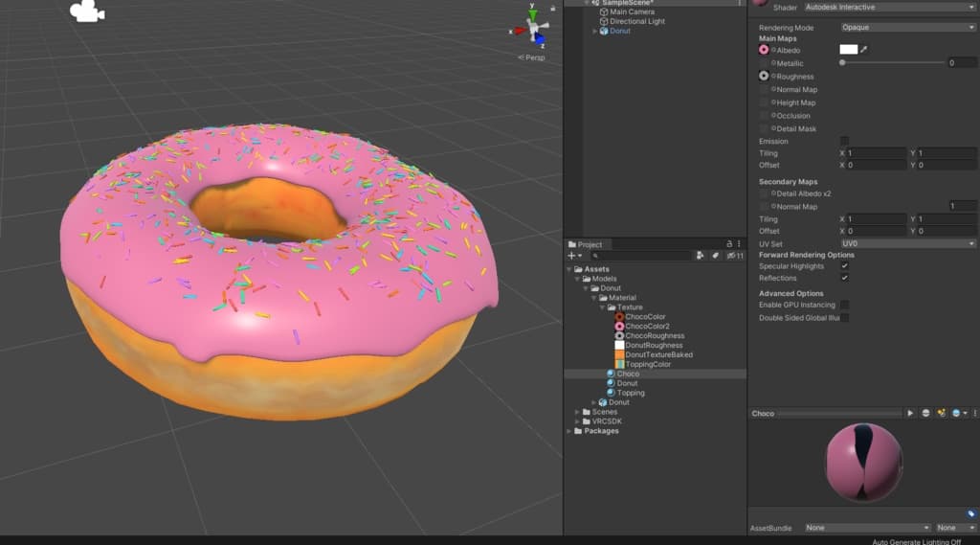Screen dimensions: 980x545
Task: Click the secondary Normal Map value field
Action: pos(962,206)
